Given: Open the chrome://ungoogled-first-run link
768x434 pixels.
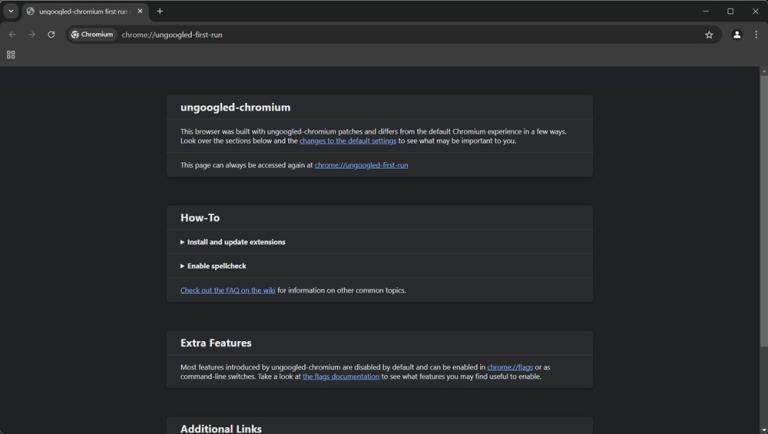Looking at the screenshot, I should (x=361, y=166).
